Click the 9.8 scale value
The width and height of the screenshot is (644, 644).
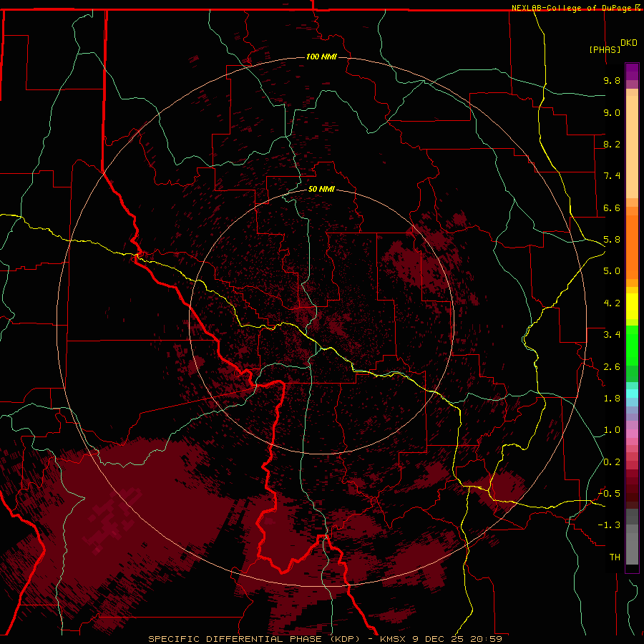click(x=612, y=80)
